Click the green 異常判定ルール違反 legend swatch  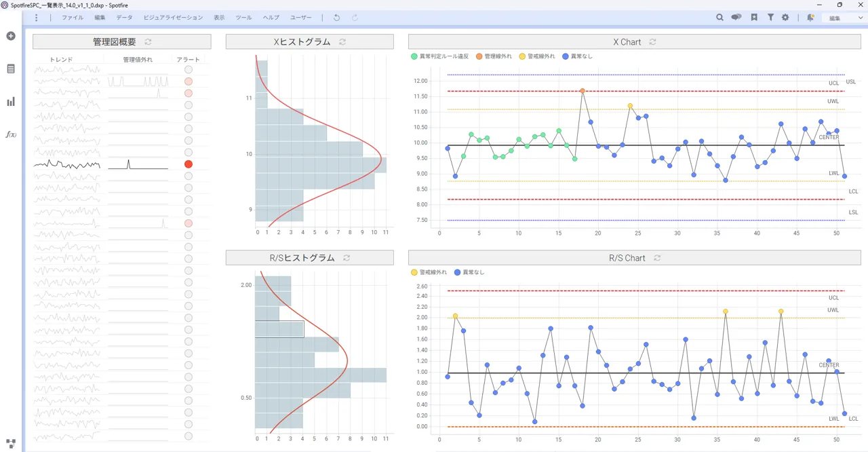414,56
